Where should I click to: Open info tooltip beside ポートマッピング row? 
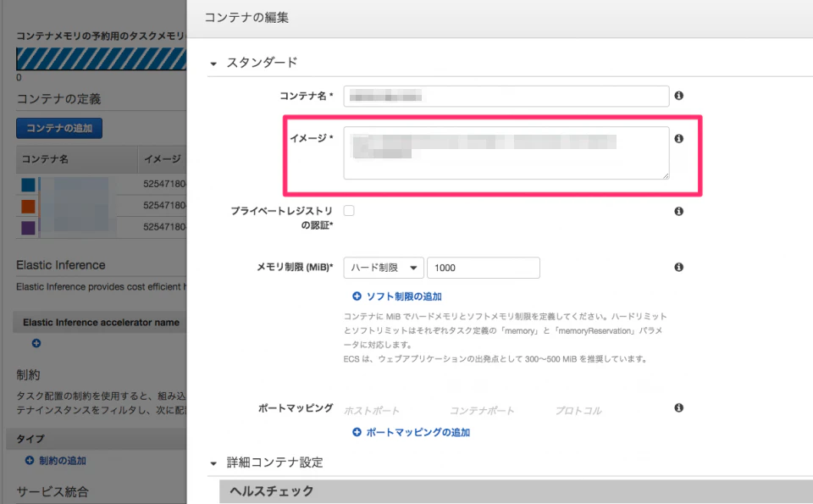[x=678, y=407]
